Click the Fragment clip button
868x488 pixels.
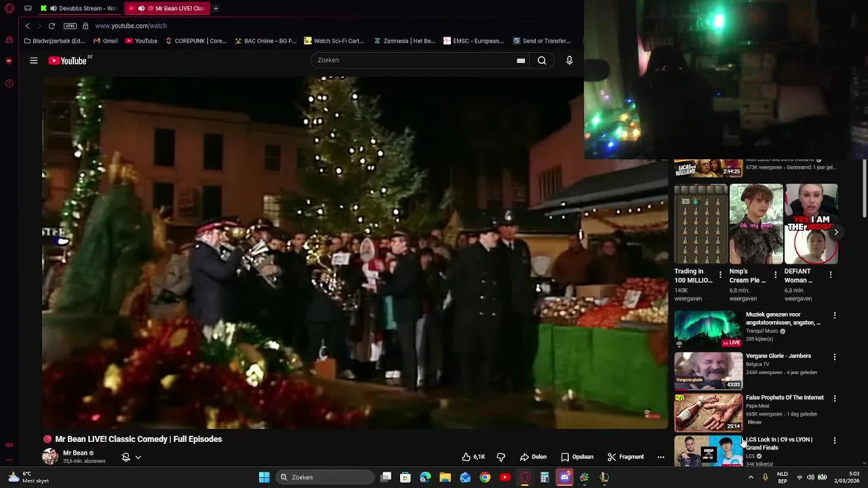tap(625, 457)
